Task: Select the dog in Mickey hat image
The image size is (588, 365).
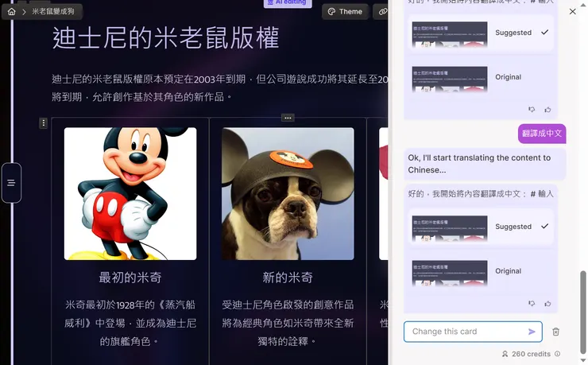Action: [288, 193]
